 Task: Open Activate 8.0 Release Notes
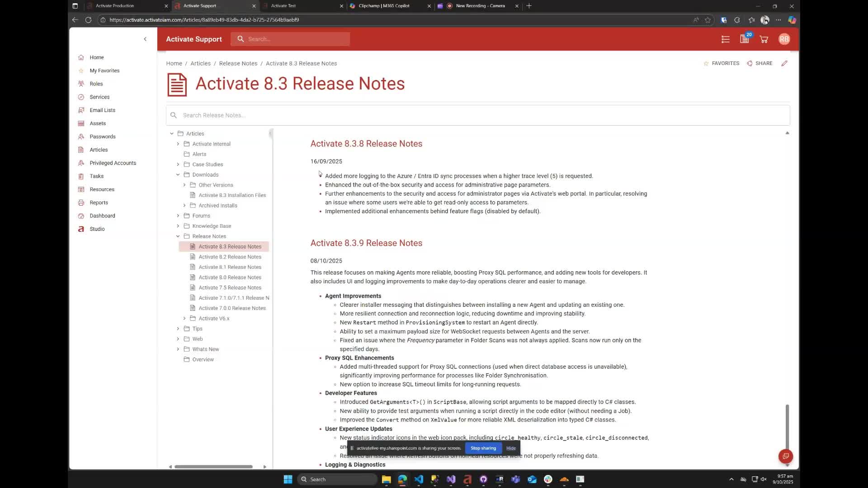(x=230, y=277)
